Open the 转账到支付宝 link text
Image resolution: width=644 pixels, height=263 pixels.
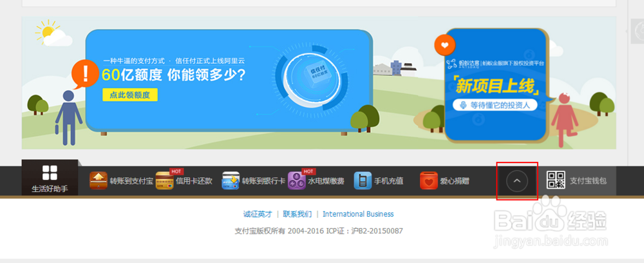coord(131,180)
